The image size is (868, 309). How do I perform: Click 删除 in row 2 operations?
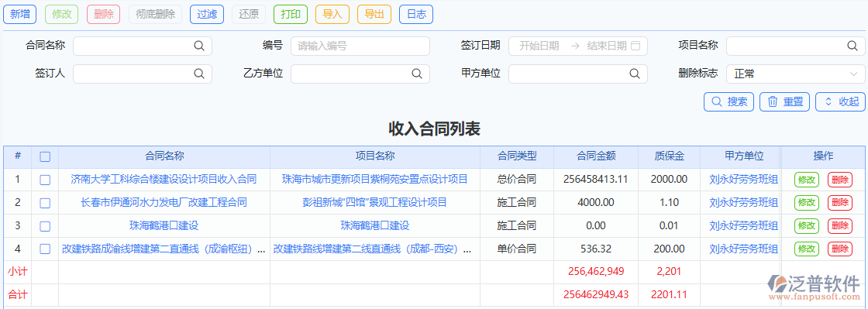click(x=840, y=203)
